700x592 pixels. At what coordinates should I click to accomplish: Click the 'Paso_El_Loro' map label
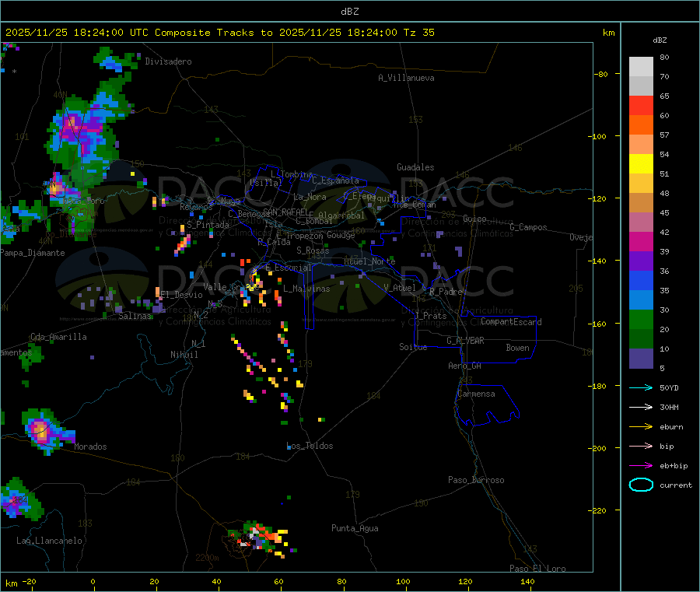(x=537, y=569)
